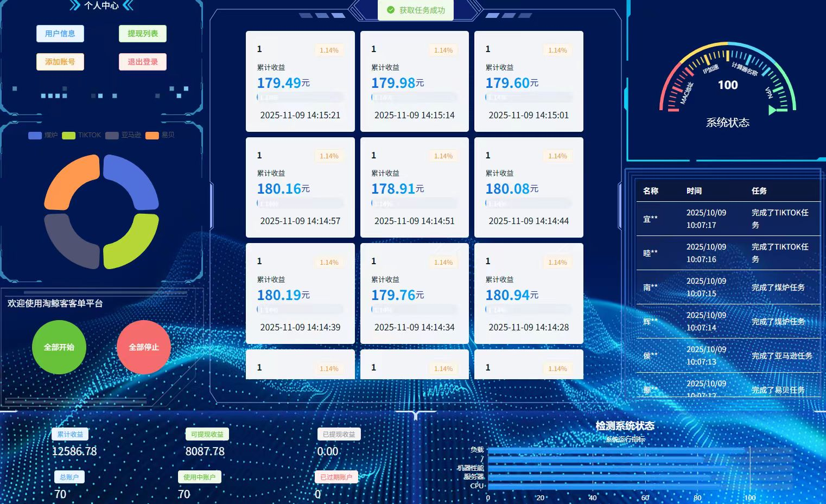Start all tasks with 全部开始
Viewport: 826px width, 504px height.
(x=59, y=347)
